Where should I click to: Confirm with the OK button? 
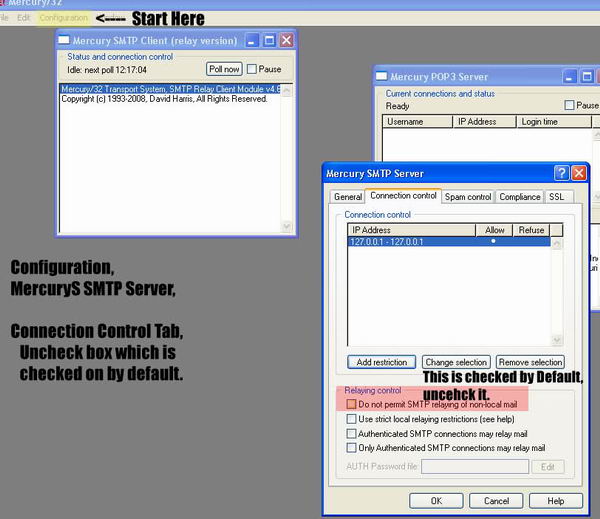(x=436, y=501)
